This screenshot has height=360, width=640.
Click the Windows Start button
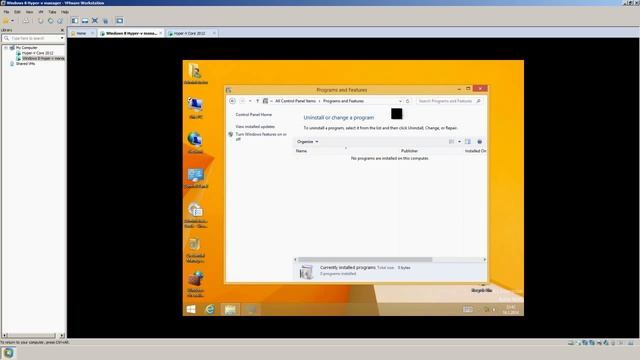pos(191,309)
